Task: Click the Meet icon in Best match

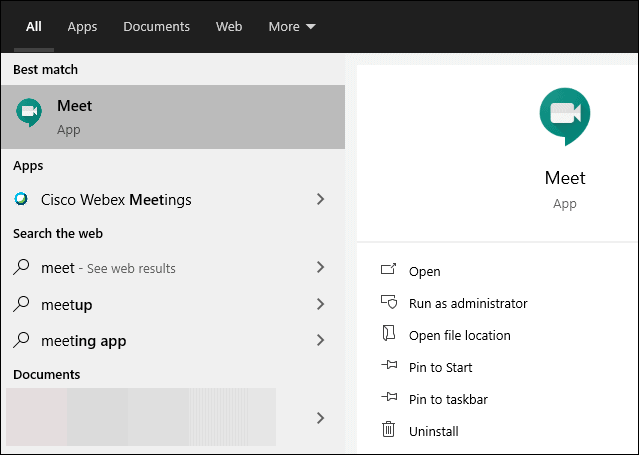Action: 29,114
